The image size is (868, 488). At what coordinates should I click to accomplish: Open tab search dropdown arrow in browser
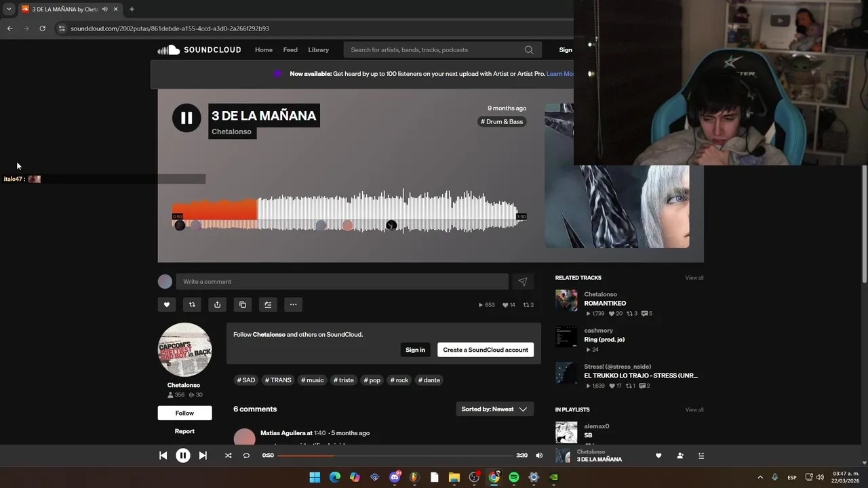[9, 9]
